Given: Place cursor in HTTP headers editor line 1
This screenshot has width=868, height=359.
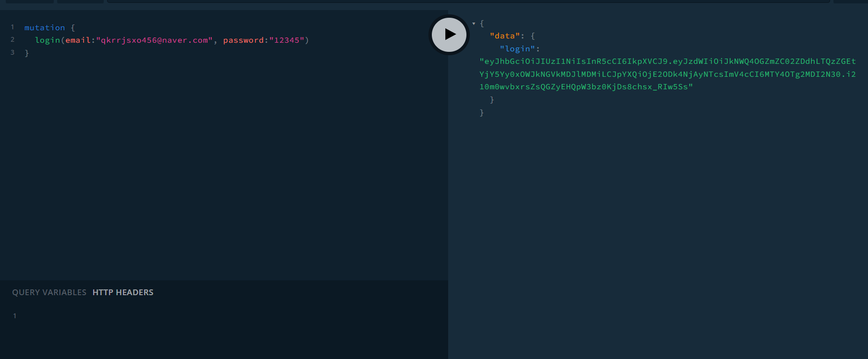Looking at the screenshot, I should (x=231, y=316).
